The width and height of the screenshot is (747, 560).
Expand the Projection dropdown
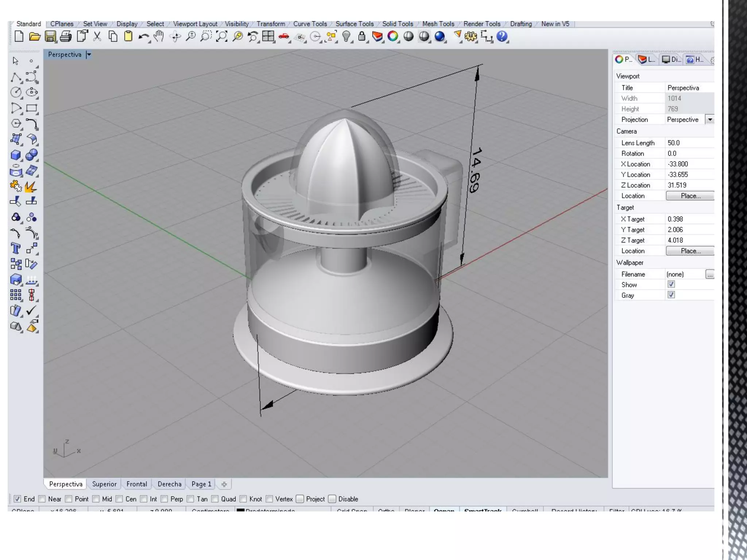click(x=710, y=120)
